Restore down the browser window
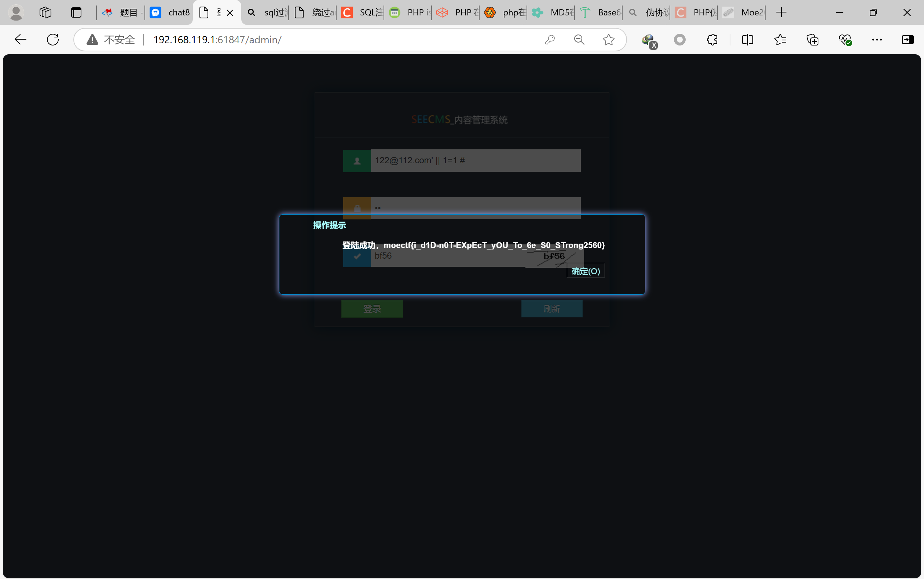 [873, 12]
